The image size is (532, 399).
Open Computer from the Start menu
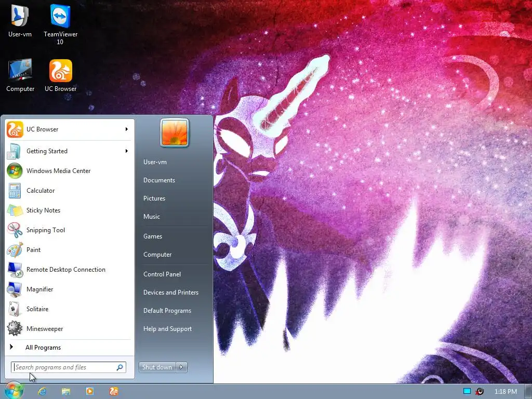coord(157,255)
